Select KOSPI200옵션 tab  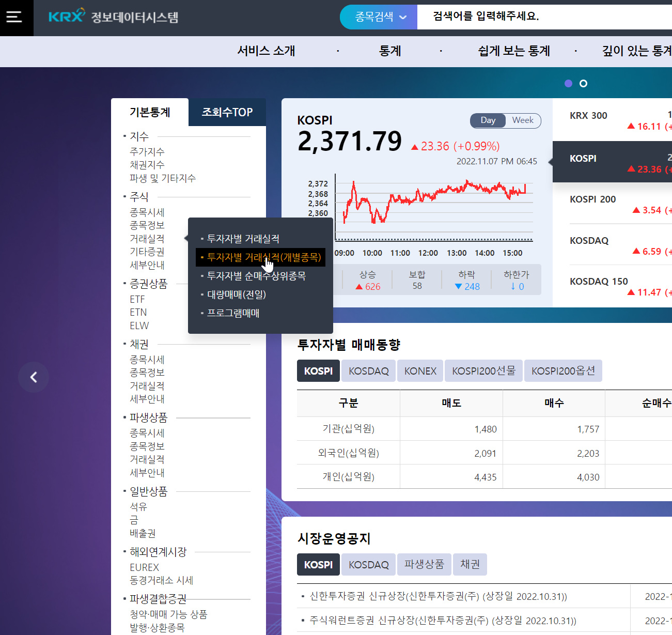[563, 371]
